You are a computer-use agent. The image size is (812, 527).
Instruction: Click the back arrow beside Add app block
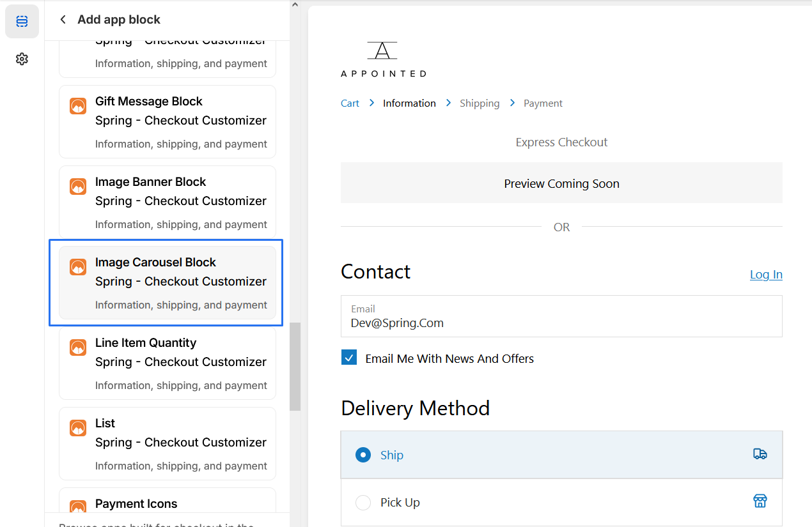(63, 20)
